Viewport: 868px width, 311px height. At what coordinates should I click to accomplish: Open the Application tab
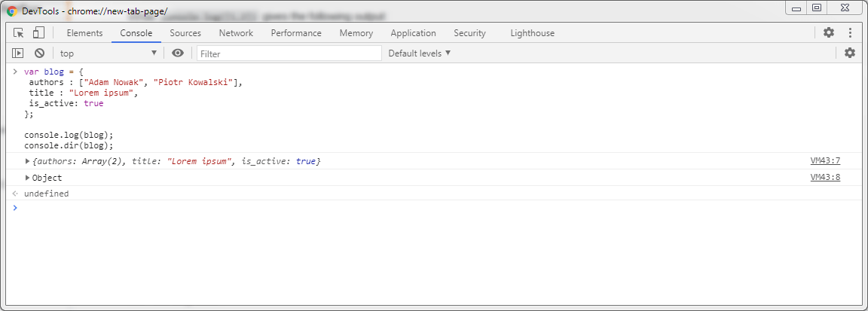click(414, 33)
